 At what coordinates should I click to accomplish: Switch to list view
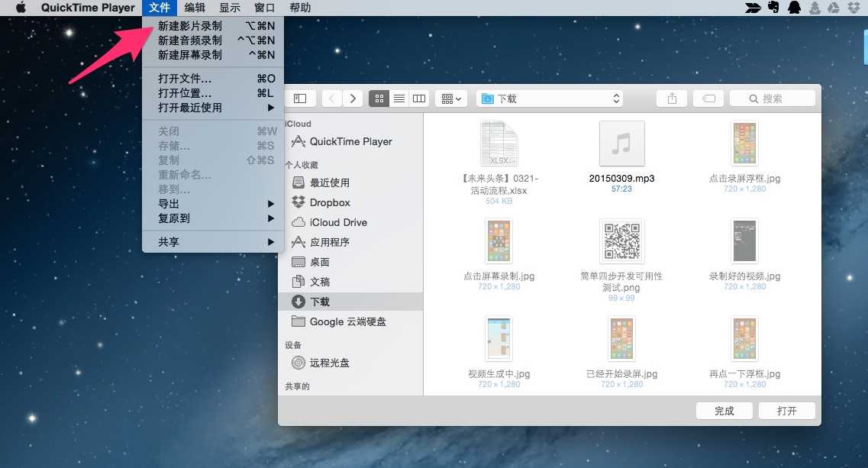coord(399,98)
